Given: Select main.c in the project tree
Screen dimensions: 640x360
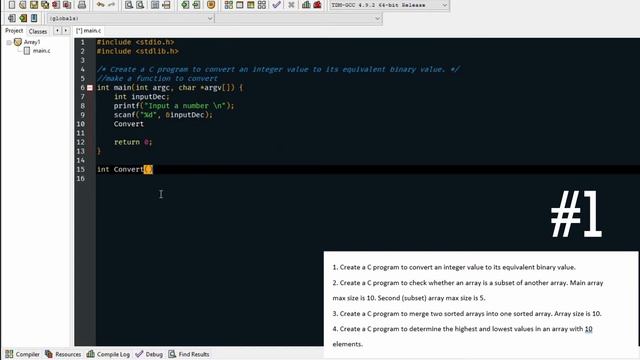Looking at the screenshot, I should pyautogui.click(x=42, y=51).
